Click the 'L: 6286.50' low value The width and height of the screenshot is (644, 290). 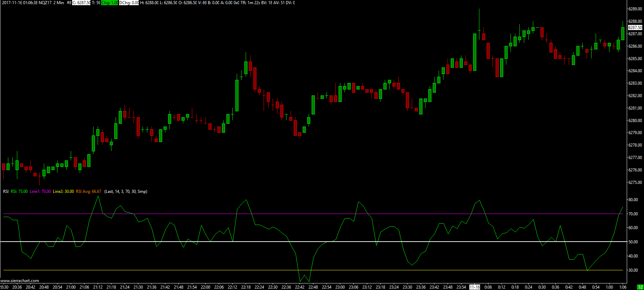168,3
